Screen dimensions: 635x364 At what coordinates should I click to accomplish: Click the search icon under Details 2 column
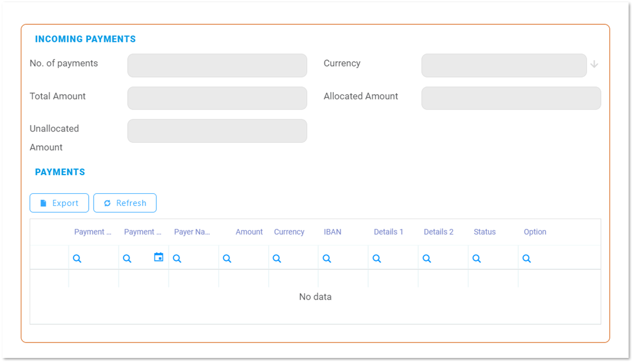(427, 258)
